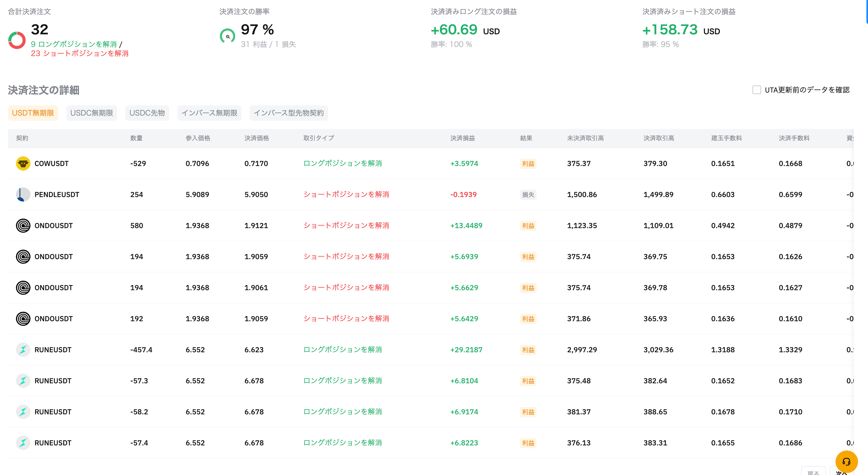Click the 損失 result badge on PENDLEUSDT row
This screenshot has width=868, height=475.
point(528,194)
